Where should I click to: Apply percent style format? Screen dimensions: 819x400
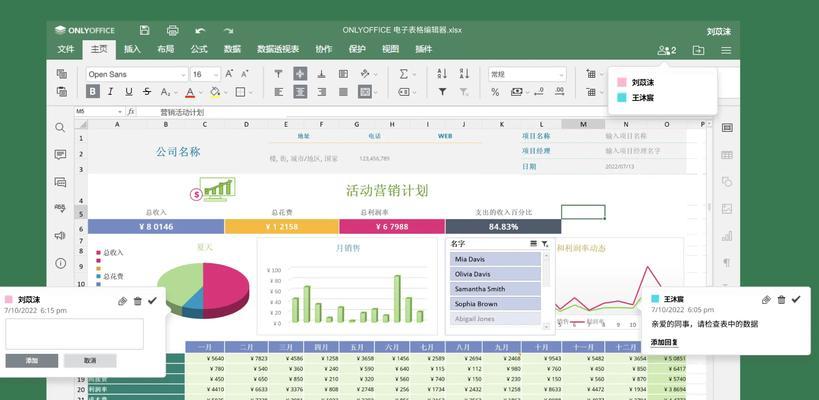[x=495, y=92]
